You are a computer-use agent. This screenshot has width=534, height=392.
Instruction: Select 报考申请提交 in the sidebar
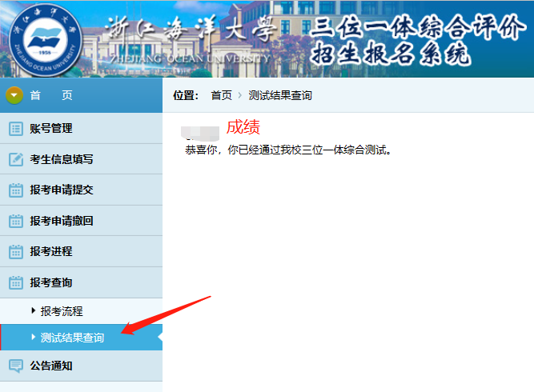click(x=61, y=190)
